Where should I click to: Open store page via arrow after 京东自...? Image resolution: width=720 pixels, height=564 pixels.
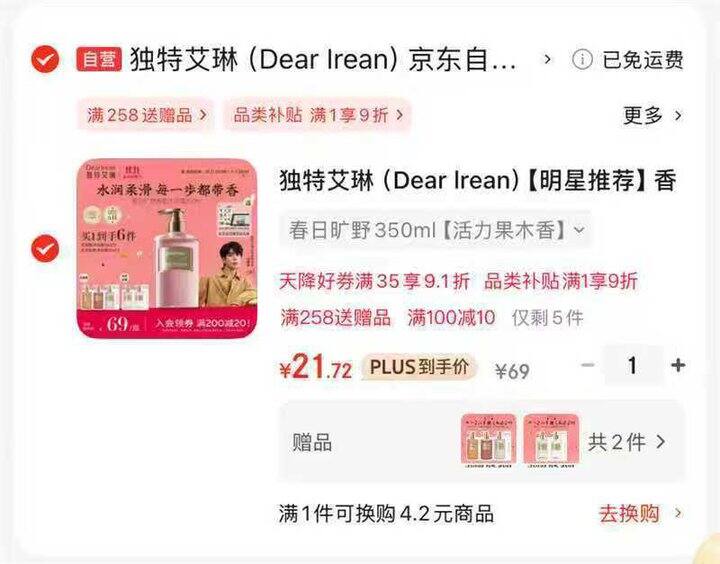pyautogui.click(x=547, y=59)
